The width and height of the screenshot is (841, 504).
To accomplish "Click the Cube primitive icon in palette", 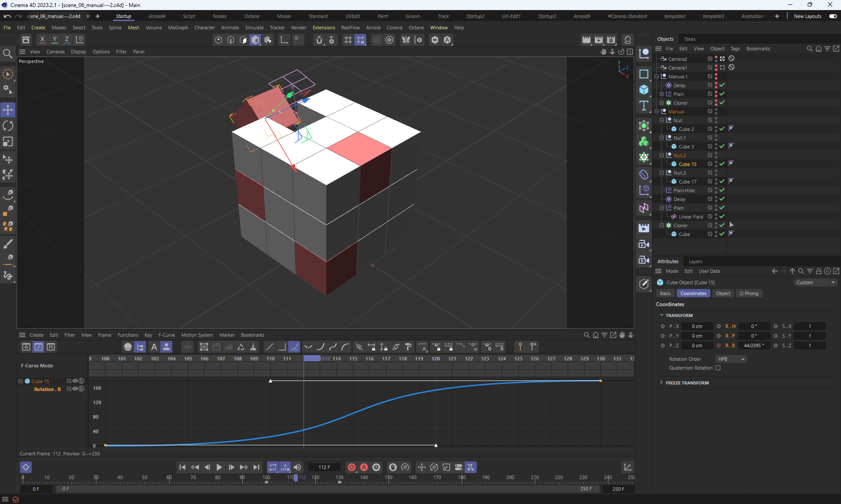I will point(643,90).
